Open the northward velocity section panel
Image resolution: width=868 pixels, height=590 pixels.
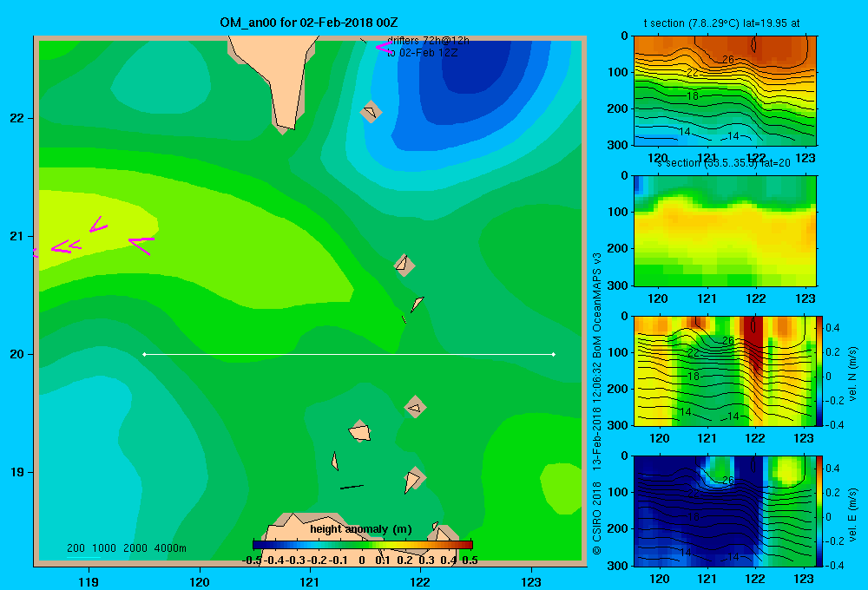click(x=725, y=370)
